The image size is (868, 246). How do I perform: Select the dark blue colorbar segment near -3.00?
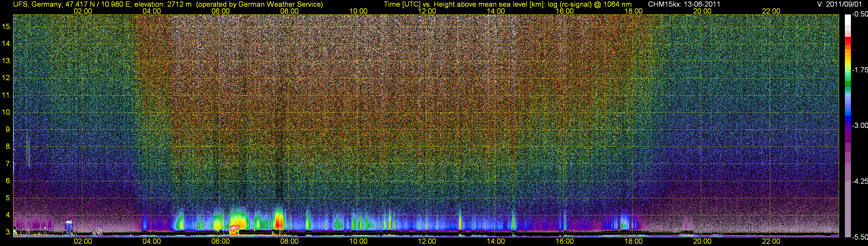847,123
